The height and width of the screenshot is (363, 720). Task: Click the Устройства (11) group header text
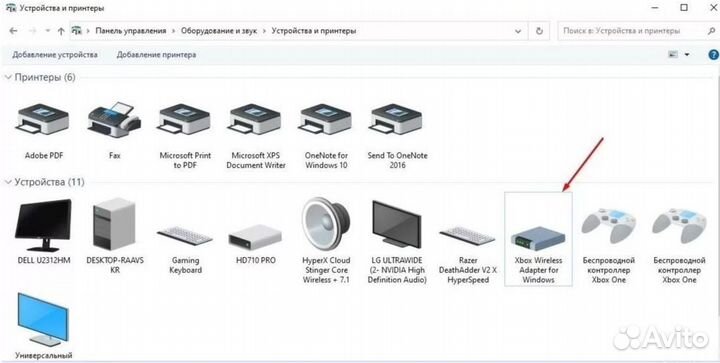pyautogui.click(x=50, y=182)
